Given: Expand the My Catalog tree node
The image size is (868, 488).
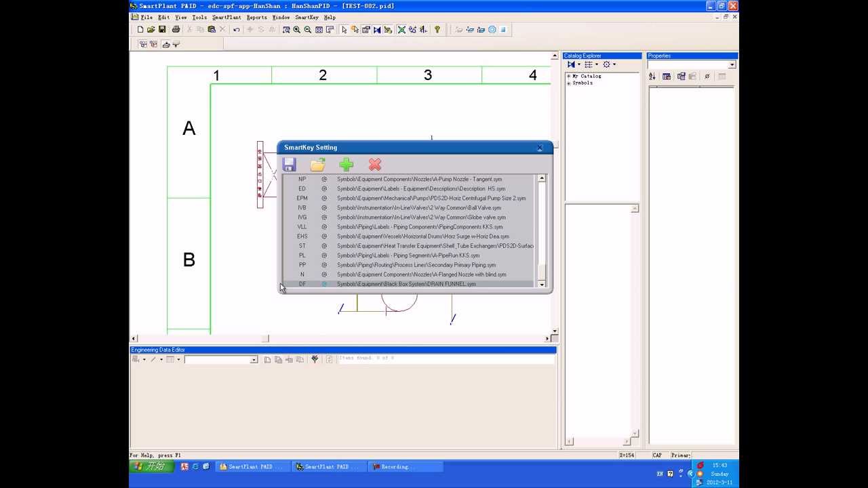Looking at the screenshot, I should pyautogui.click(x=568, y=77).
